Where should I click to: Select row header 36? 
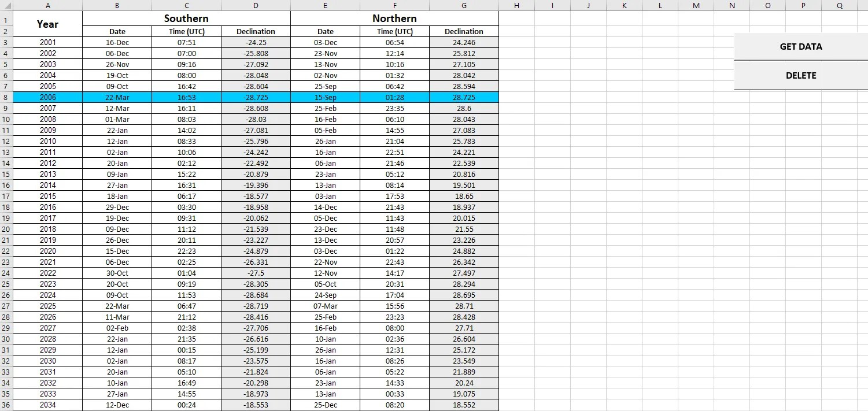tap(6, 405)
